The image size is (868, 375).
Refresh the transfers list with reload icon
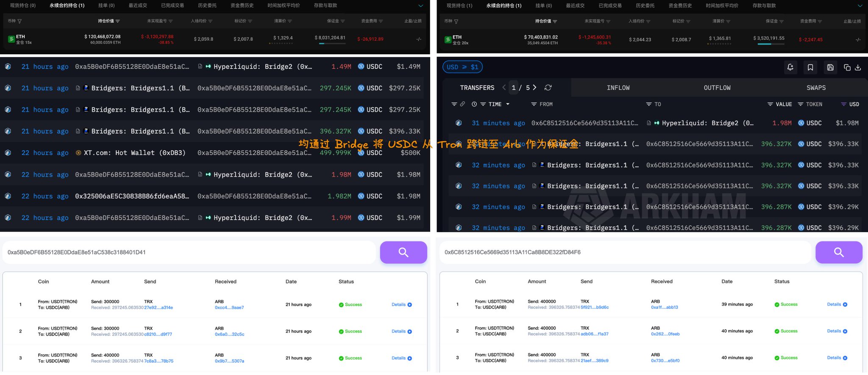pos(548,88)
